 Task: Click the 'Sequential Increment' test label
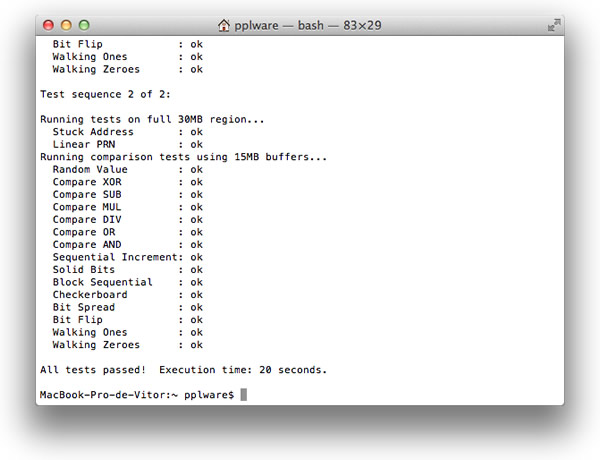[115, 257]
